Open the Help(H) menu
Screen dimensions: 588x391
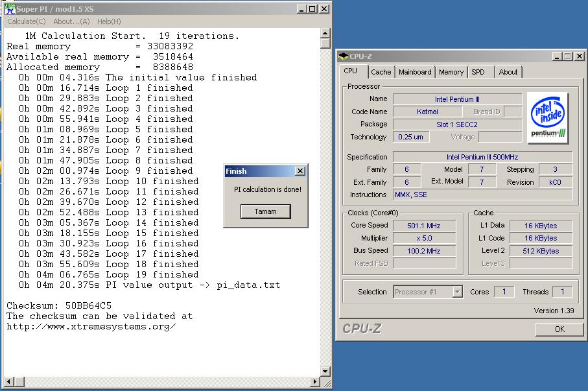(x=109, y=21)
